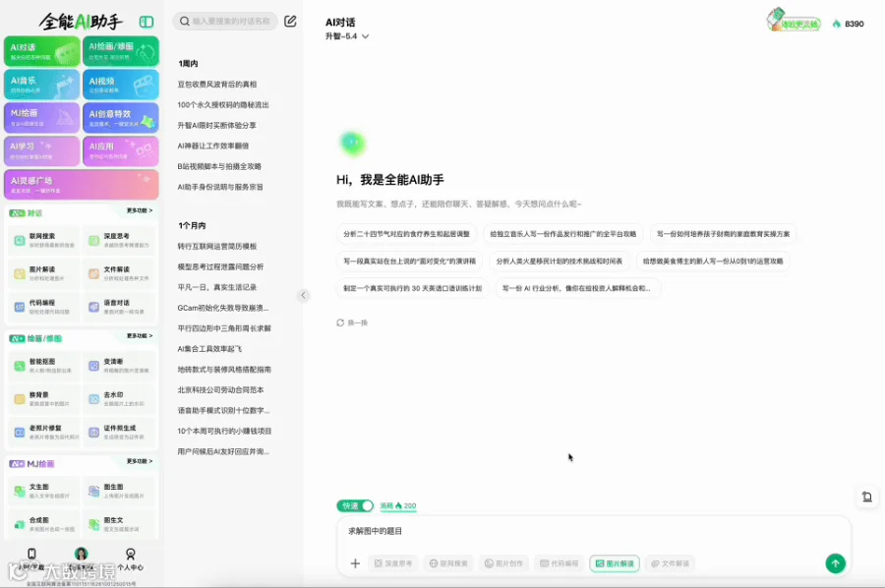885x588 pixels.
Task: Toggle 代码编程 chip in input toolbar
Action: [559, 563]
